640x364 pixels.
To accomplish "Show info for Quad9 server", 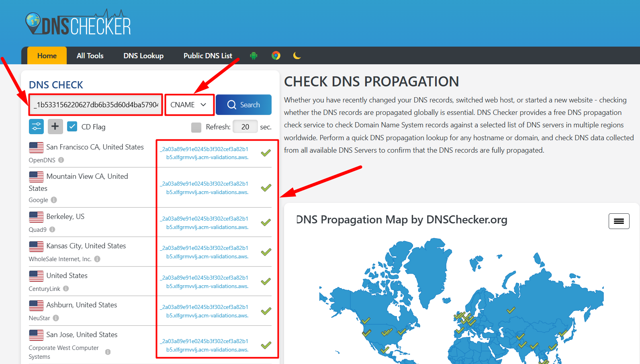I will pos(52,229).
